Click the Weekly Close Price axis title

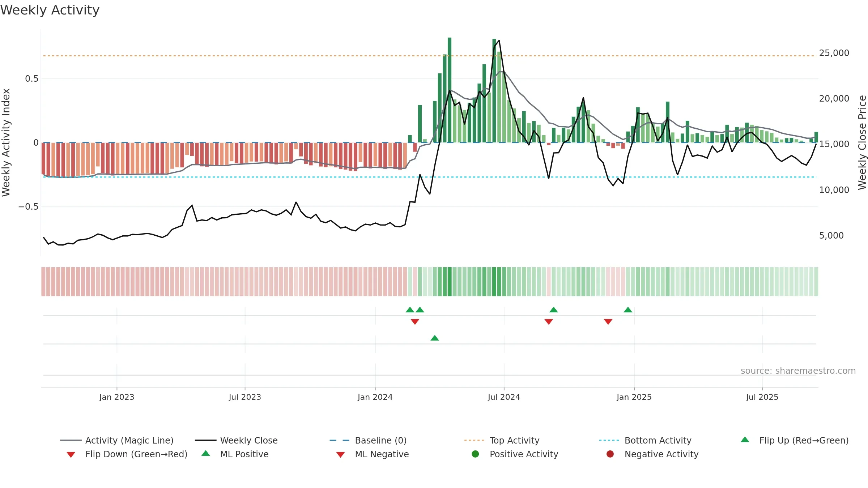click(x=862, y=142)
